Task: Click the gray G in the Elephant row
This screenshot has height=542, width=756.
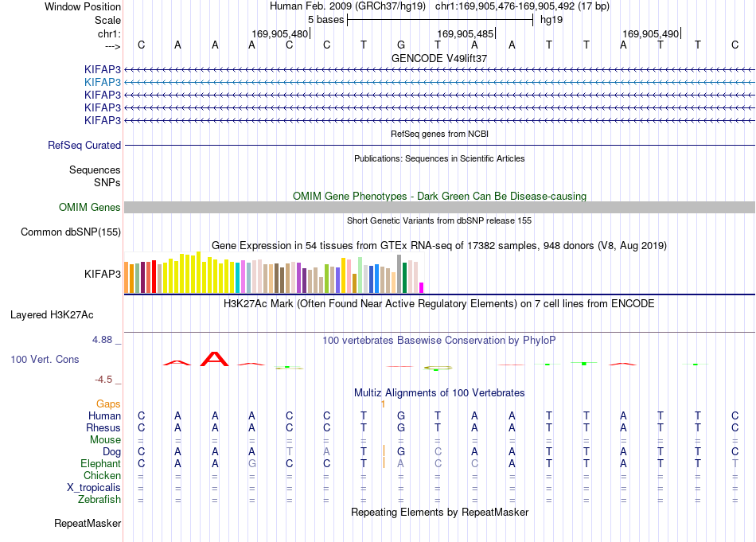Action: tap(251, 463)
